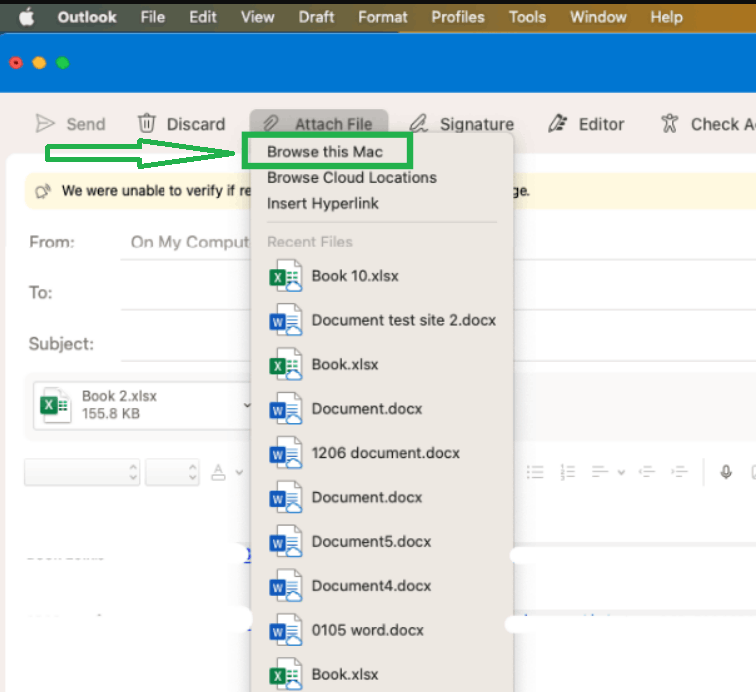Choose Browse Cloud Locations
This screenshot has height=692, width=756.
352,177
